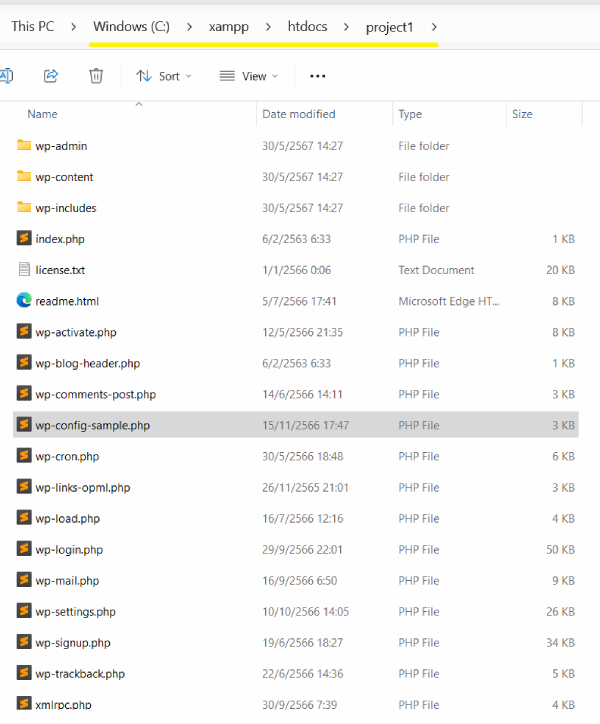Select the wp-load.php file name
The height and width of the screenshot is (724, 600).
click(x=67, y=519)
